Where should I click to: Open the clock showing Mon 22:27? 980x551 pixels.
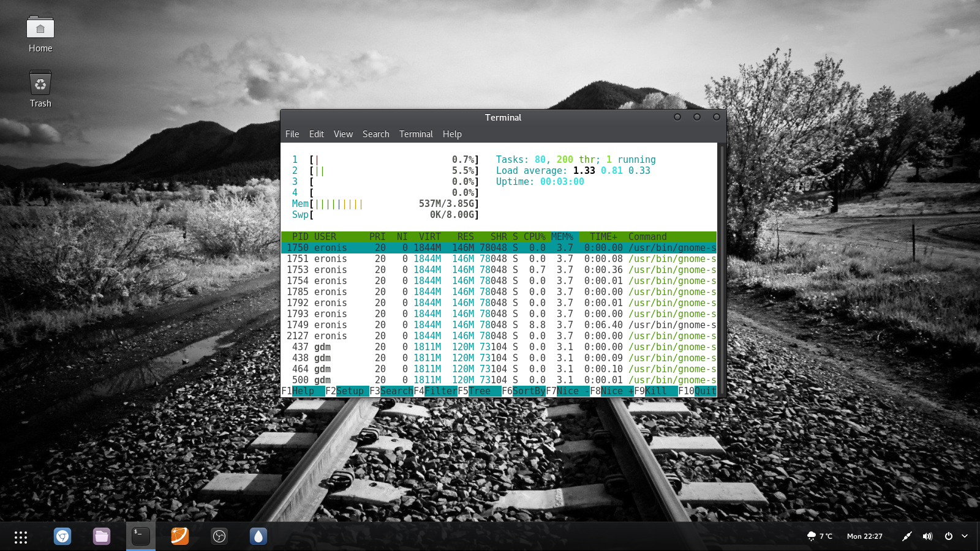pyautogui.click(x=864, y=536)
